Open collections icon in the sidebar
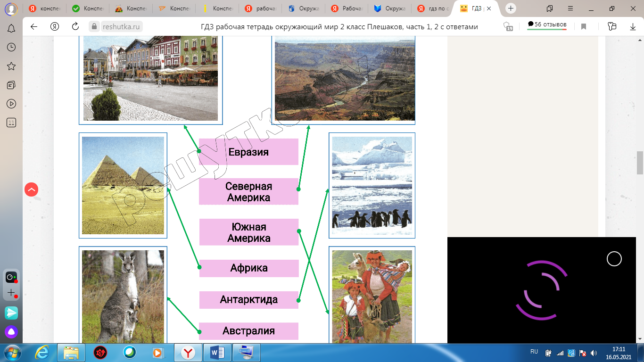 (11, 85)
